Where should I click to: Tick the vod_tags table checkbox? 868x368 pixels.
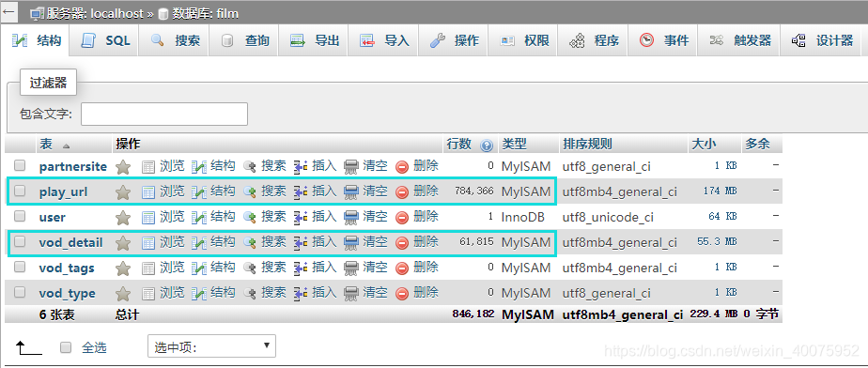pos(20,267)
